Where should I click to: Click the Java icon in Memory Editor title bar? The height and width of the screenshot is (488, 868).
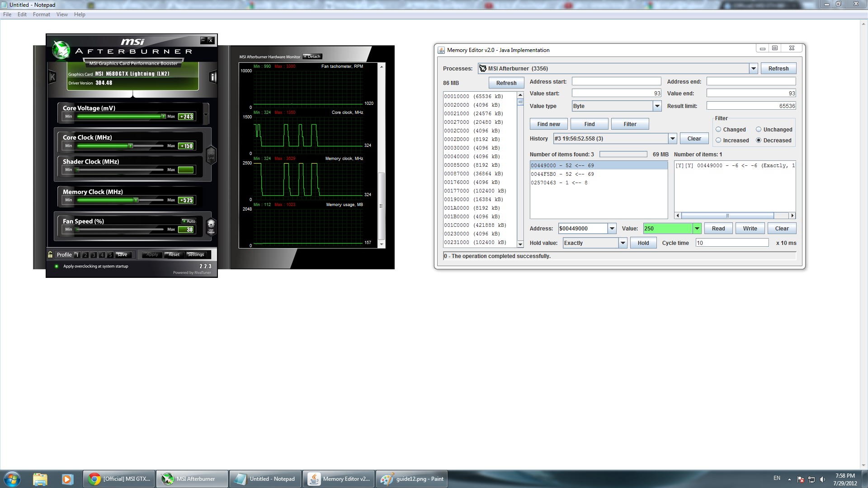point(441,50)
